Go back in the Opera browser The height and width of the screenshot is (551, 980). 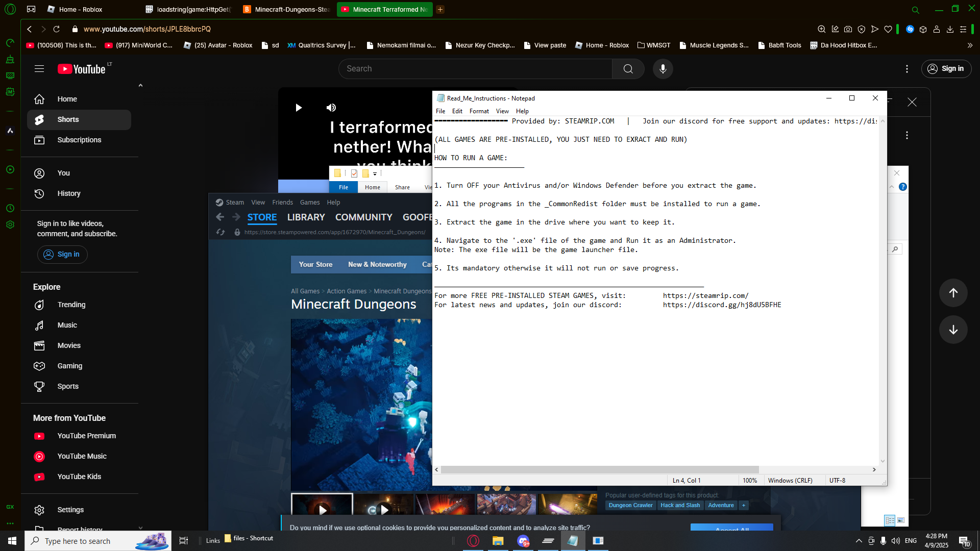[x=30, y=29]
